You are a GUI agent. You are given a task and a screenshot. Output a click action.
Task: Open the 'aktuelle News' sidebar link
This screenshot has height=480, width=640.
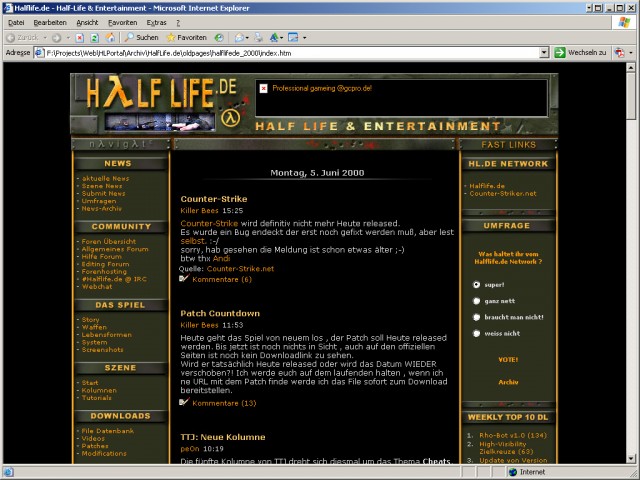pyautogui.click(x=105, y=178)
